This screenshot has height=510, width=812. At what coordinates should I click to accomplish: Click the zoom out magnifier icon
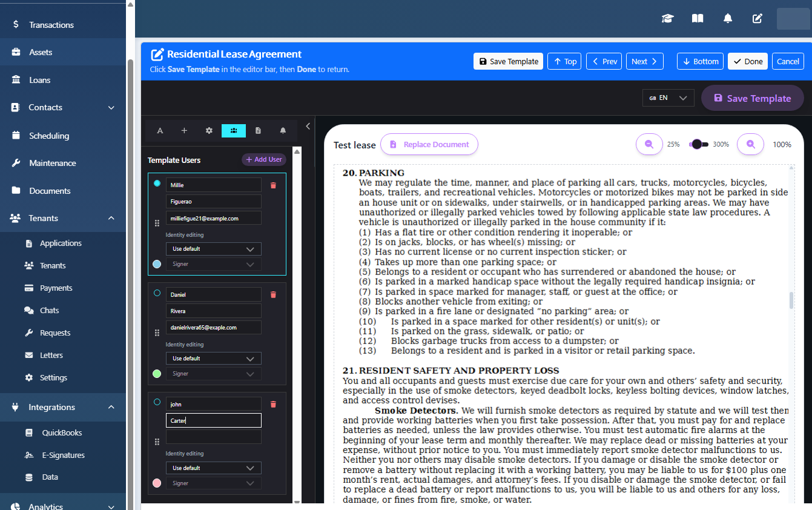pos(649,144)
